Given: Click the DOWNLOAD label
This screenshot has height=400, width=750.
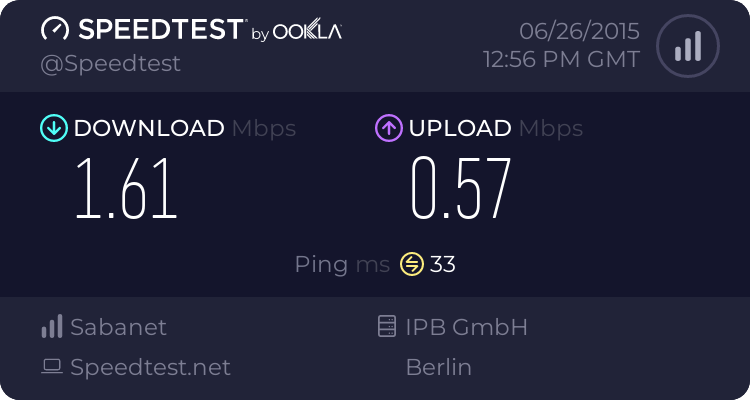Looking at the screenshot, I should pos(149,128).
